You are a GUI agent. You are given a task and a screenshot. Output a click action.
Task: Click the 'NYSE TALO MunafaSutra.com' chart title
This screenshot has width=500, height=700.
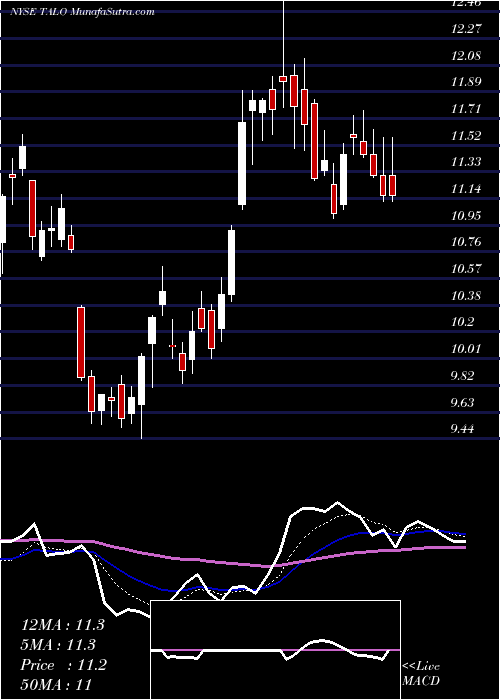pos(82,12)
